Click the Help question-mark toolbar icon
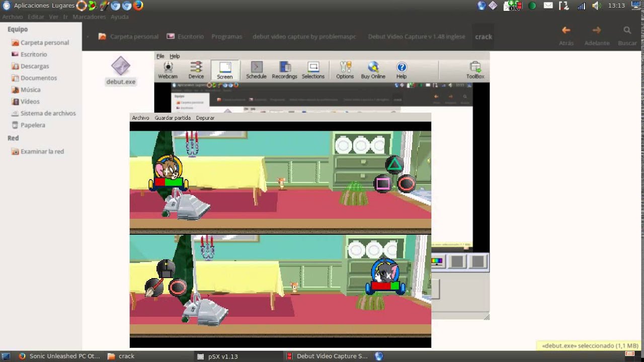Image resolution: width=644 pixels, height=362 pixels. click(x=401, y=70)
